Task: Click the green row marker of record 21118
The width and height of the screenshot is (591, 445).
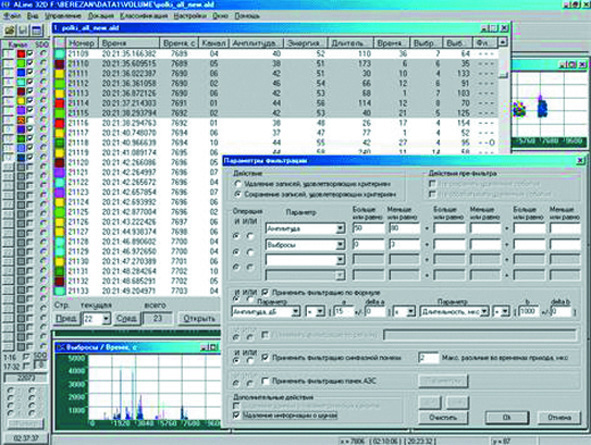Action: [x=60, y=143]
